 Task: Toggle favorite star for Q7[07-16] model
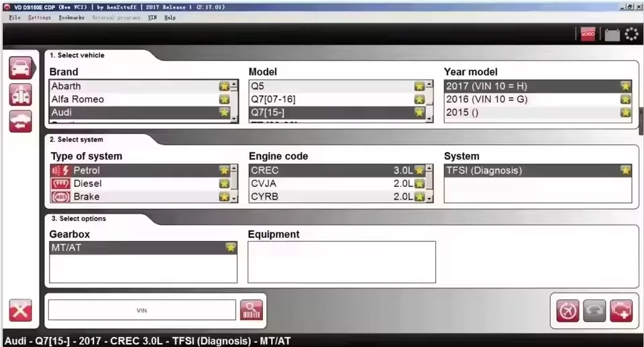click(x=419, y=99)
